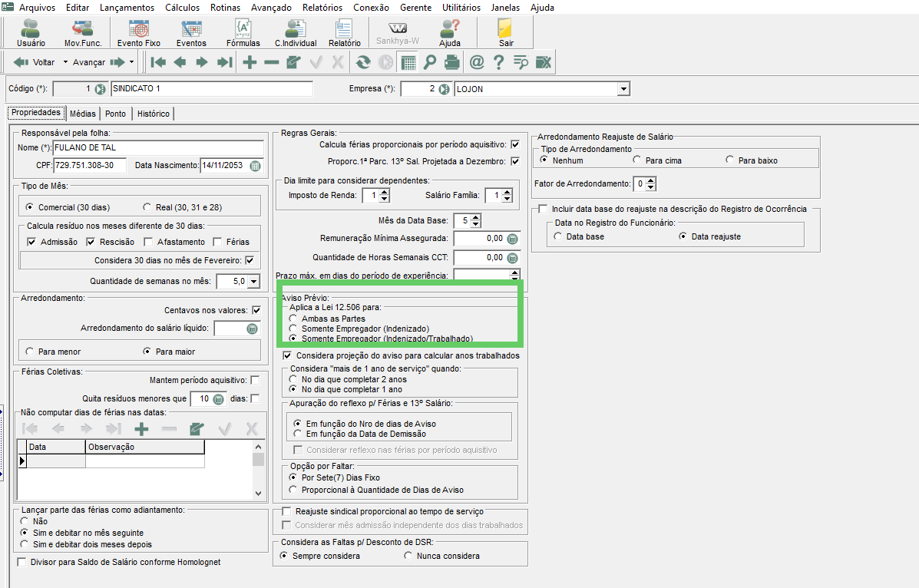
Task: Open the Avançar history dropdown arrow
Action: [131, 62]
